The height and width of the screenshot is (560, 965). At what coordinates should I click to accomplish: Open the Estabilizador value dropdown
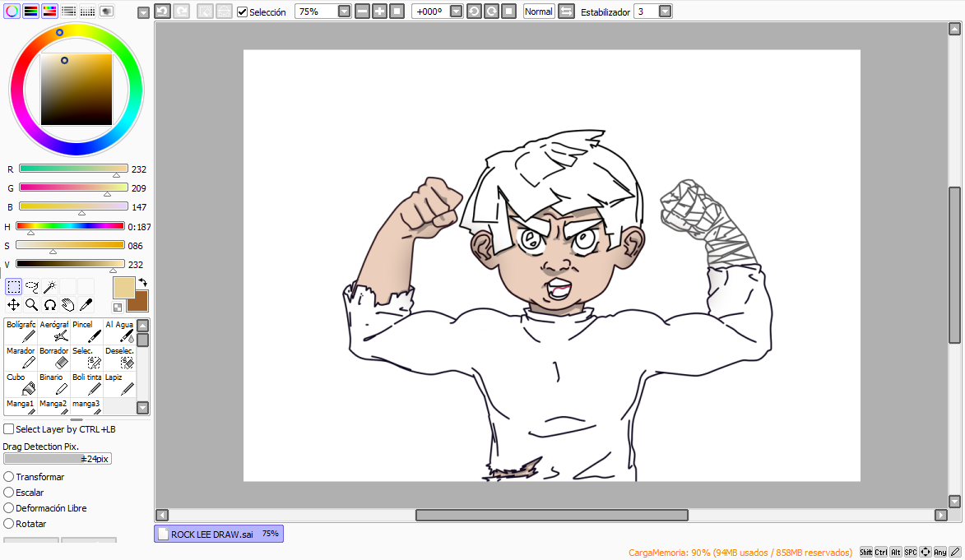[665, 11]
